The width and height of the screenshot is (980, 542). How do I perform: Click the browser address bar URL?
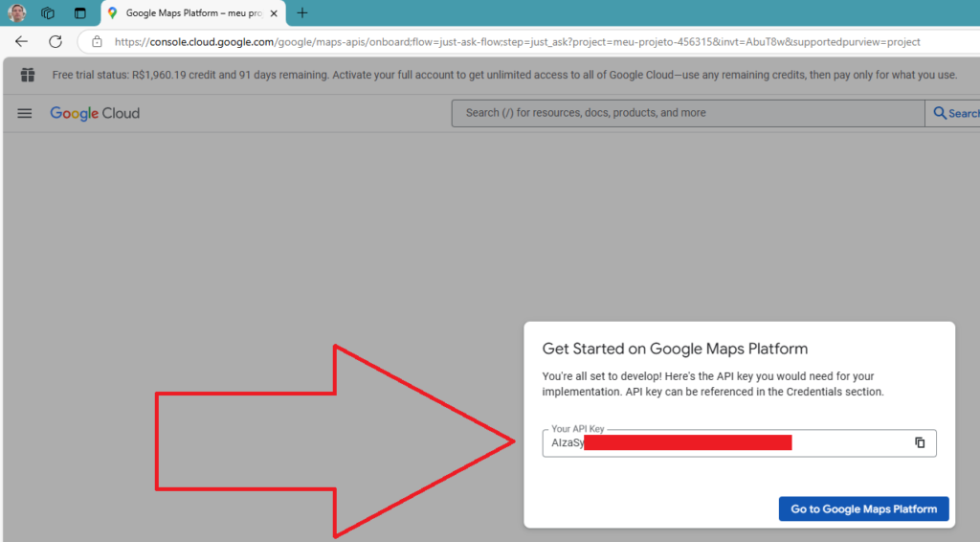[x=517, y=42]
